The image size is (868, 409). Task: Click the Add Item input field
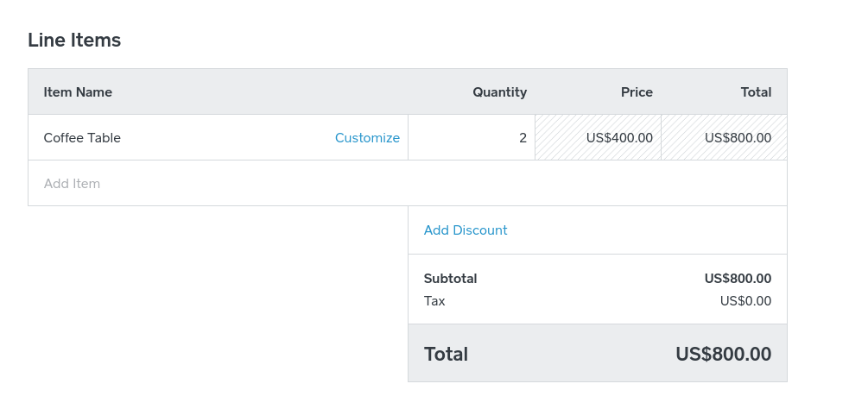pyautogui.click(x=73, y=184)
